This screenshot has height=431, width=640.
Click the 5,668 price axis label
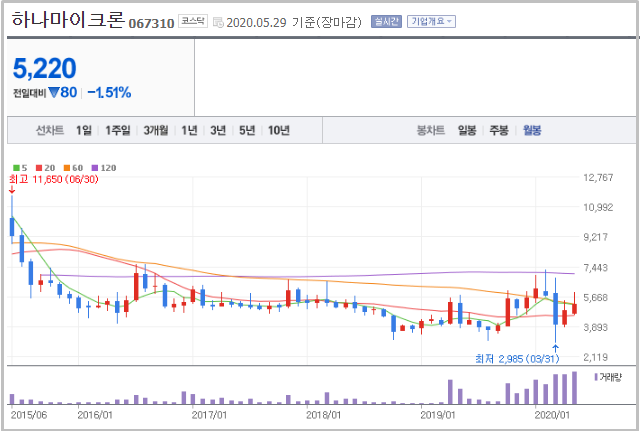click(596, 298)
